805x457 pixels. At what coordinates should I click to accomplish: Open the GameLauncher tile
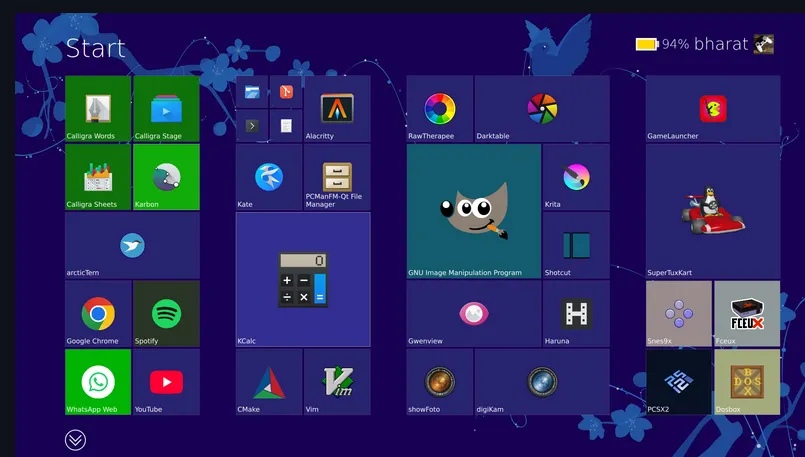713,108
